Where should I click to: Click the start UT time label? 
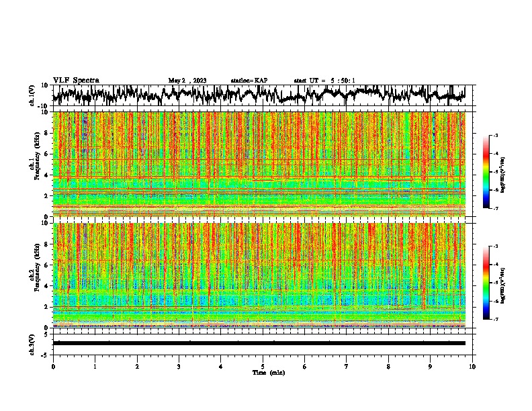[x=324, y=81]
